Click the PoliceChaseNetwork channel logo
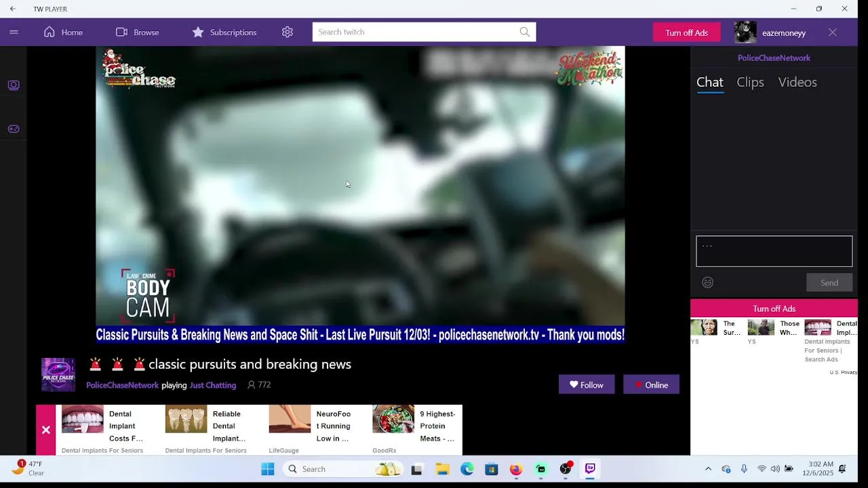 pyautogui.click(x=58, y=375)
